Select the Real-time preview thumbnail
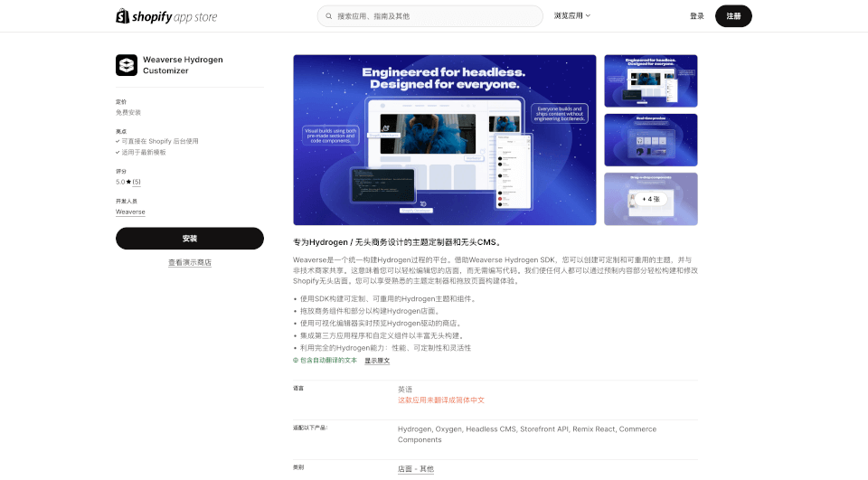The width and height of the screenshot is (868, 480). pyautogui.click(x=650, y=140)
